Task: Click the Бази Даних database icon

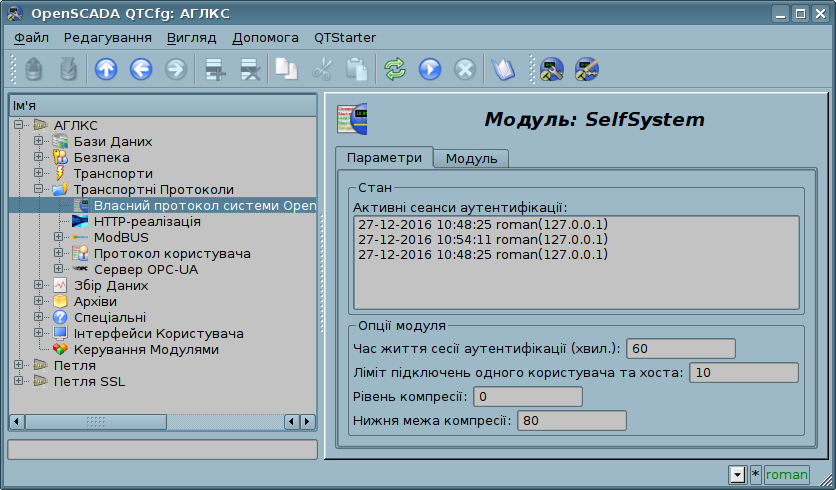Action: (x=60, y=141)
